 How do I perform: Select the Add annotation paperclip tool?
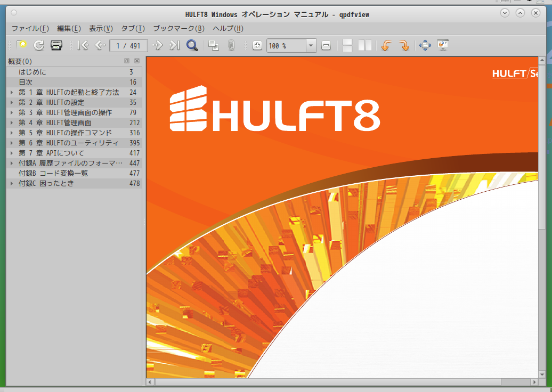click(x=231, y=45)
